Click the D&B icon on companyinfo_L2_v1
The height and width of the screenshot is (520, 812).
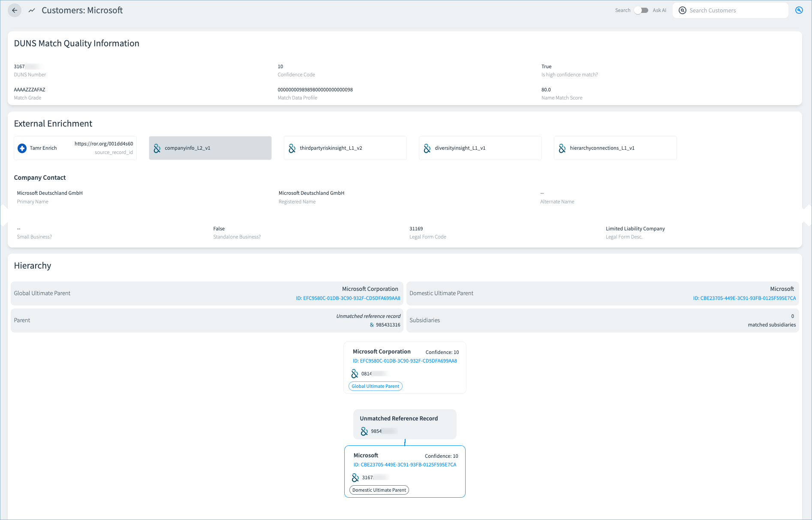coord(157,148)
